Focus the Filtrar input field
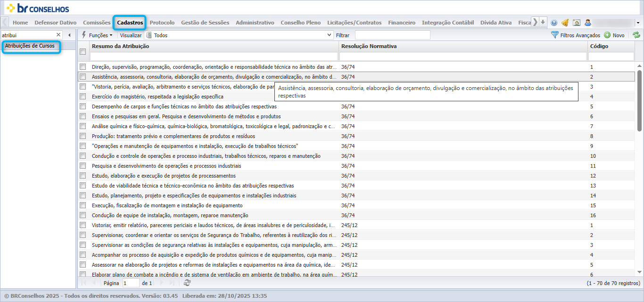 click(392, 35)
